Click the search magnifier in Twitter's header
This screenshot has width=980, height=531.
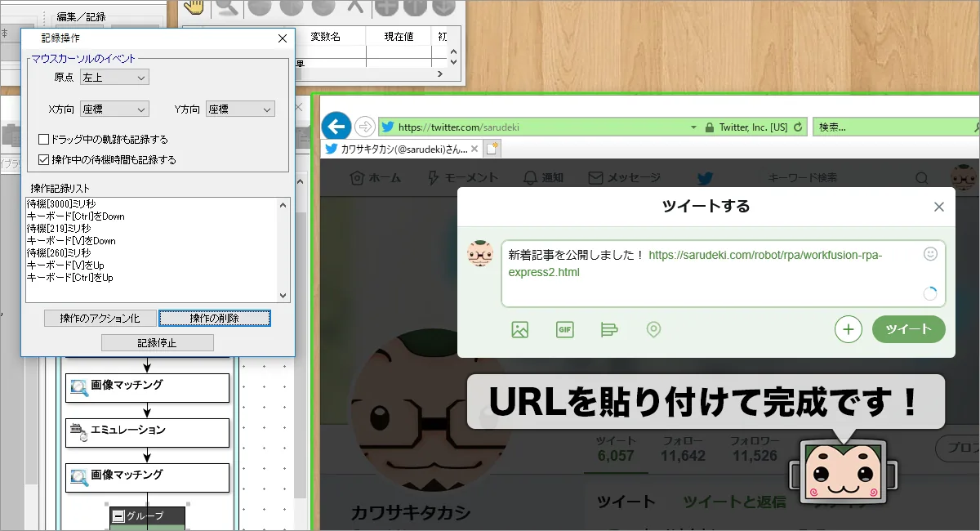(x=921, y=178)
